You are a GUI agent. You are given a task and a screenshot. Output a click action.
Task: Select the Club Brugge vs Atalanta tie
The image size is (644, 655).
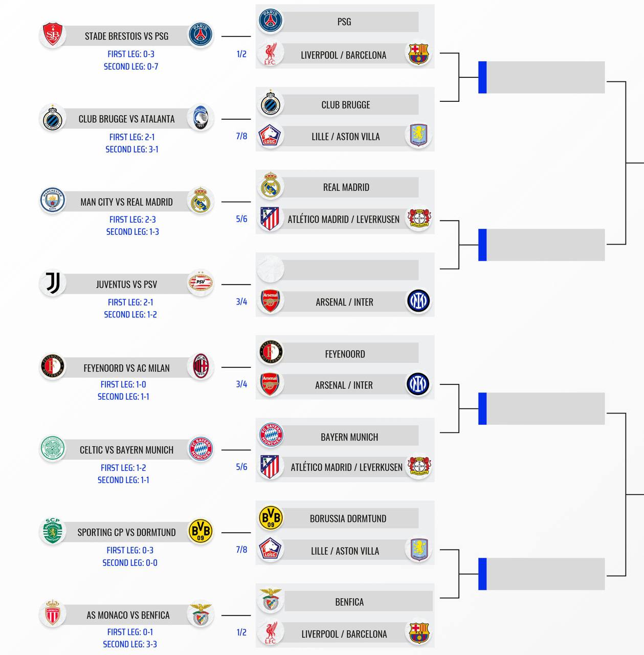(126, 119)
